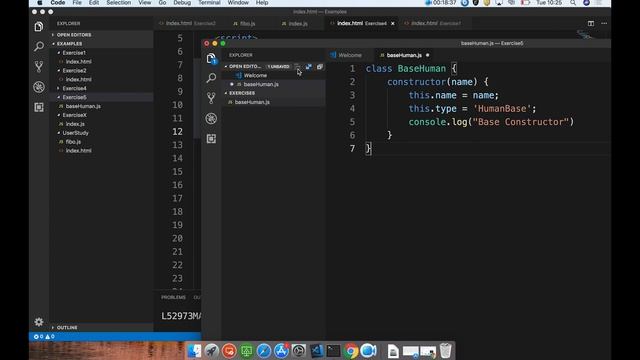
Task: Collapse UserStudy folder
Action: [x=59, y=133]
